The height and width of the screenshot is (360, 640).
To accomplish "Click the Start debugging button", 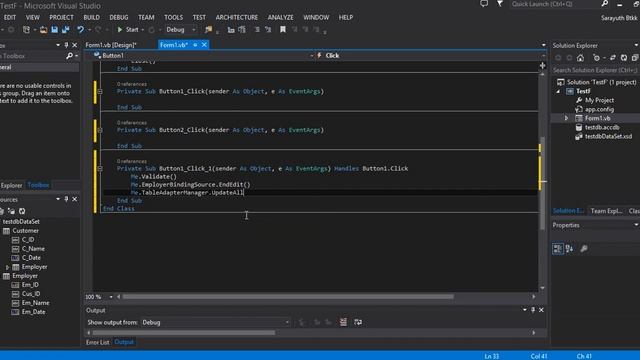I will pos(128,30).
